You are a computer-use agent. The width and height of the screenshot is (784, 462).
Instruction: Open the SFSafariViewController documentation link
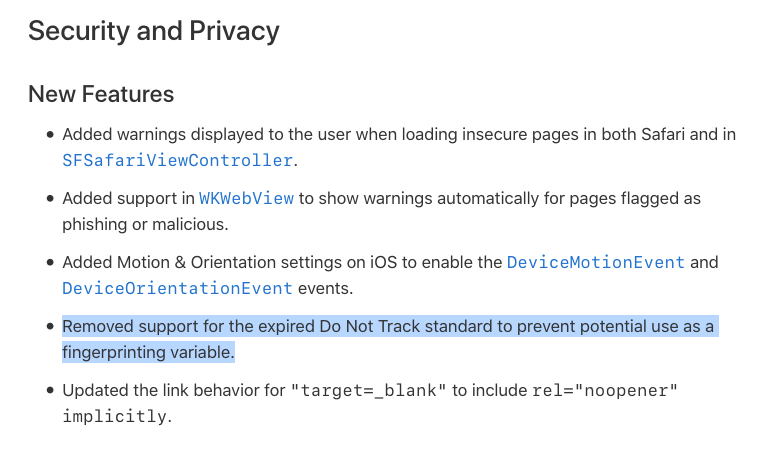pyautogui.click(x=178, y=160)
